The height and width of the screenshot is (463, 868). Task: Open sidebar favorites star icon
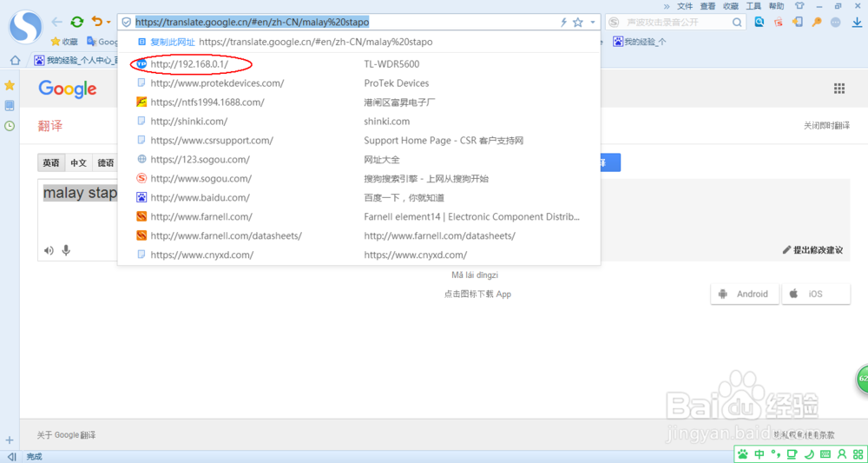10,85
